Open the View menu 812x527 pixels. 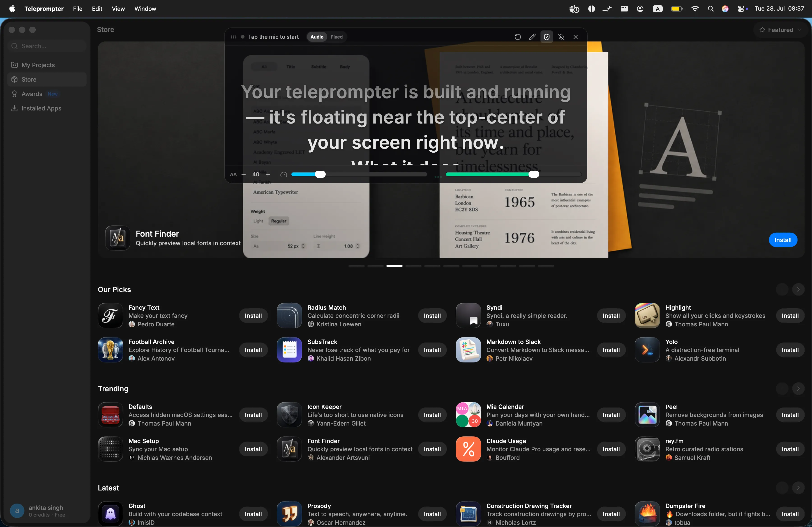(118, 9)
